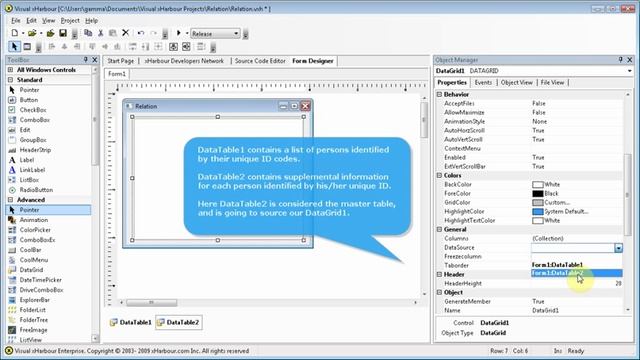This screenshot has height=360, width=640.
Task: Click the Cut scissors icon
Action: pos(101,33)
